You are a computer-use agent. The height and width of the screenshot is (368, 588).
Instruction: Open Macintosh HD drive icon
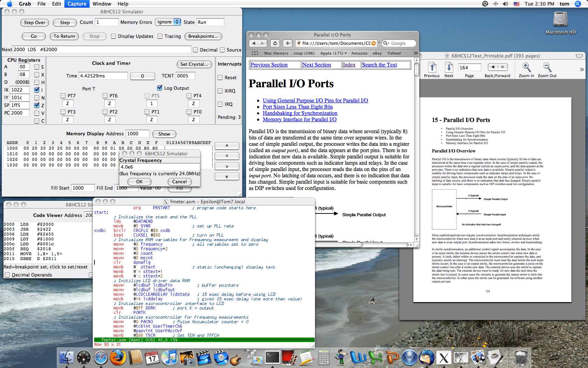(560, 20)
